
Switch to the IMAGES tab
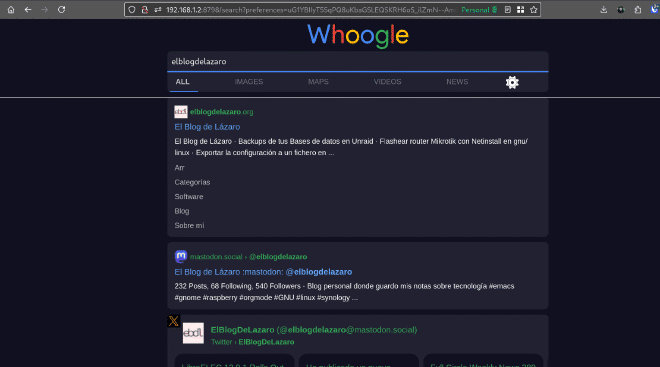(x=249, y=82)
